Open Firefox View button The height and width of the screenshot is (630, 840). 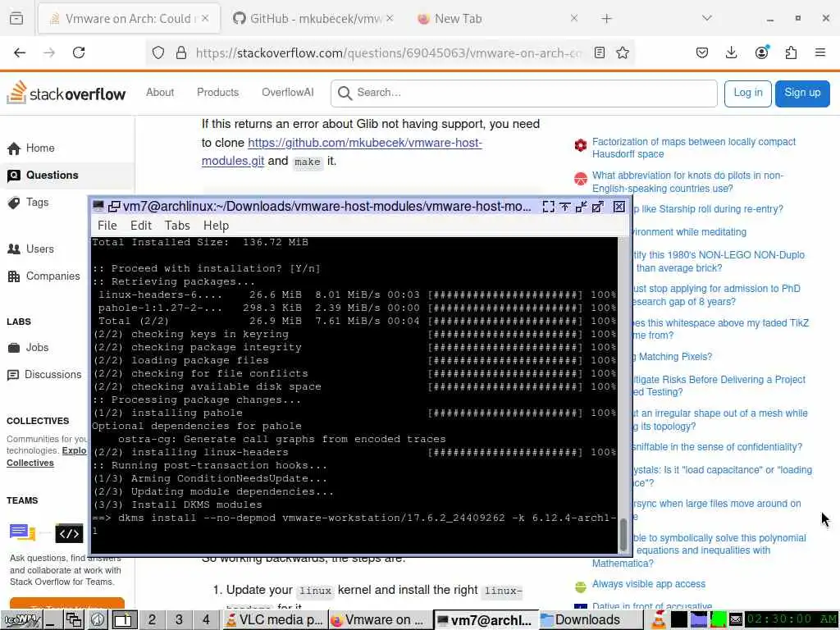[16, 18]
